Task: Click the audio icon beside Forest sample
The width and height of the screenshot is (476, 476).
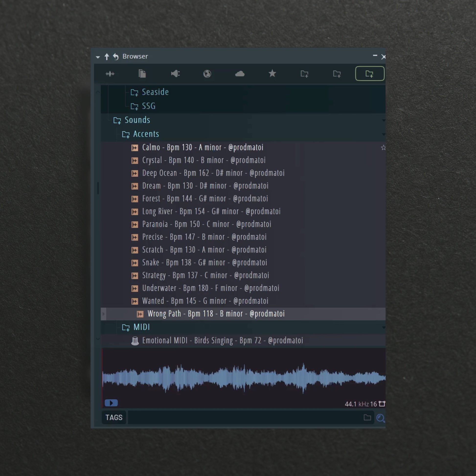Action: coord(135,199)
